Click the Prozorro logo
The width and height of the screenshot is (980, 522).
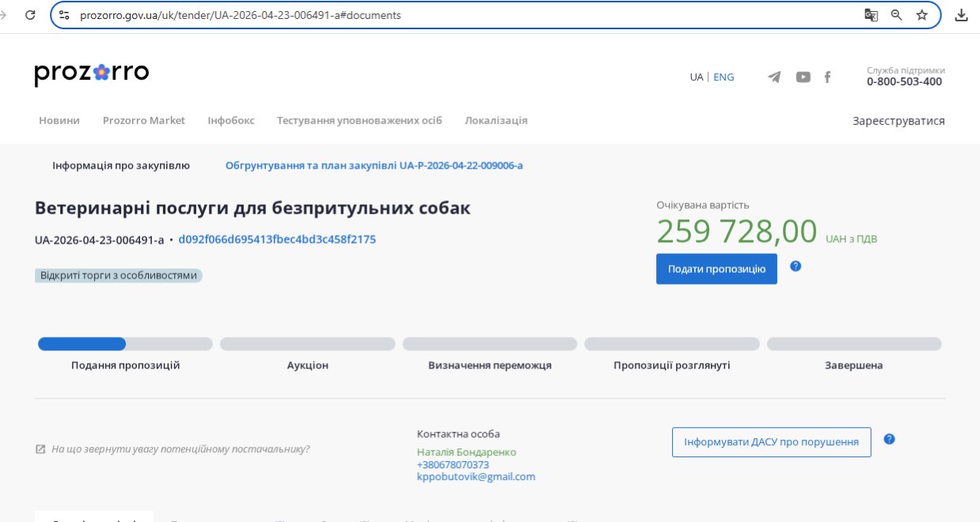pyautogui.click(x=92, y=74)
